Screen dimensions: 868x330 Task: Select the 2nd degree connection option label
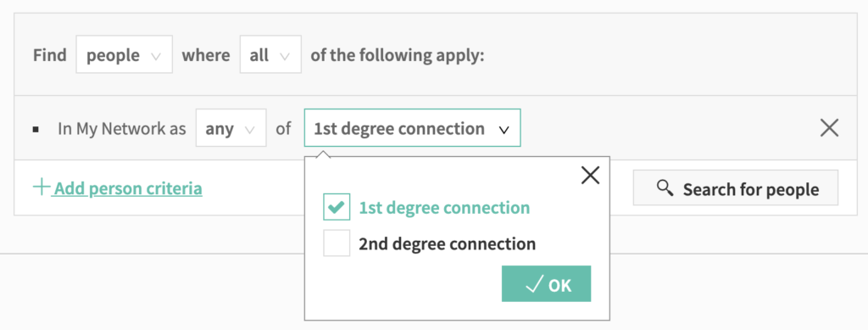(x=447, y=243)
